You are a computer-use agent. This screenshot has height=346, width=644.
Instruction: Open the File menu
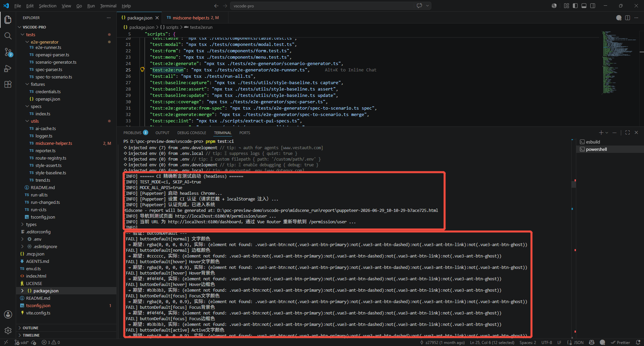pyautogui.click(x=18, y=6)
